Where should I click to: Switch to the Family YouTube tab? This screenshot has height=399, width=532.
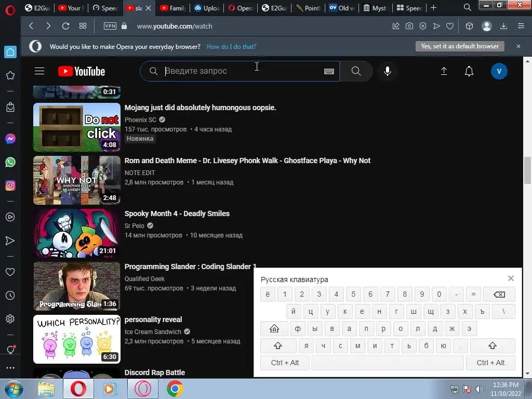click(x=172, y=8)
